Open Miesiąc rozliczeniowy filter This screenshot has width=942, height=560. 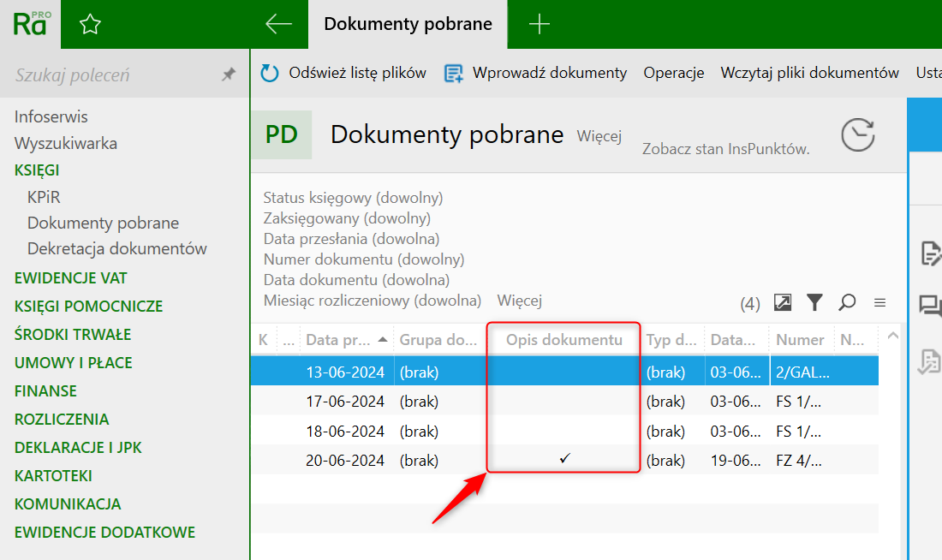pos(373,300)
